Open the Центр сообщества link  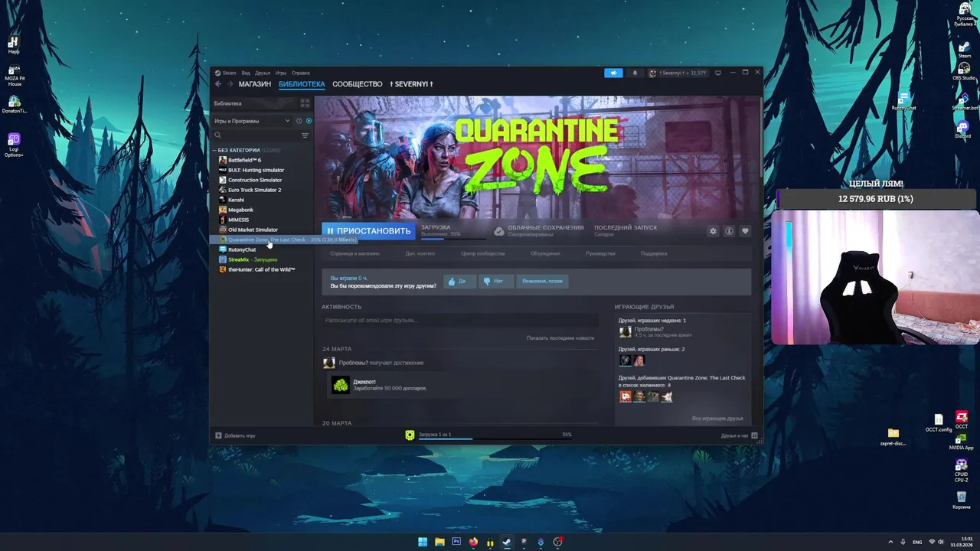pyautogui.click(x=483, y=253)
